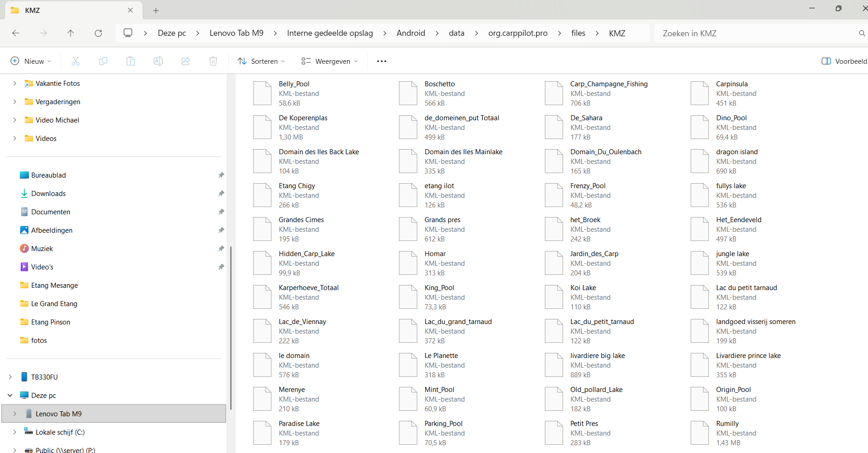Expand the Lokale schijf (C:) node
The image size is (868, 453).
click(x=15, y=432)
